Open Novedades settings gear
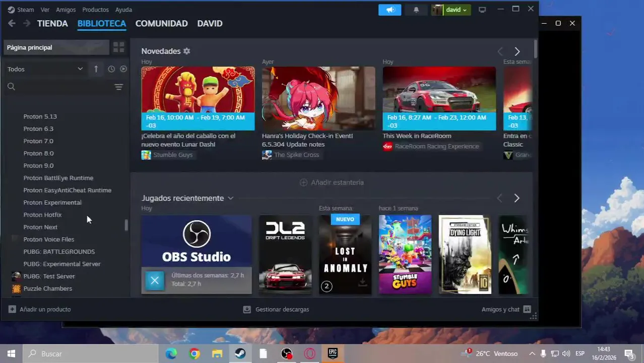Image resolution: width=644 pixels, height=363 pixels. (x=186, y=51)
